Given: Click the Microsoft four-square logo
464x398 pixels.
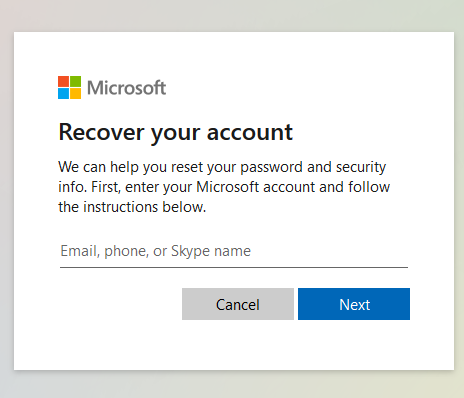Looking at the screenshot, I should point(69,88).
